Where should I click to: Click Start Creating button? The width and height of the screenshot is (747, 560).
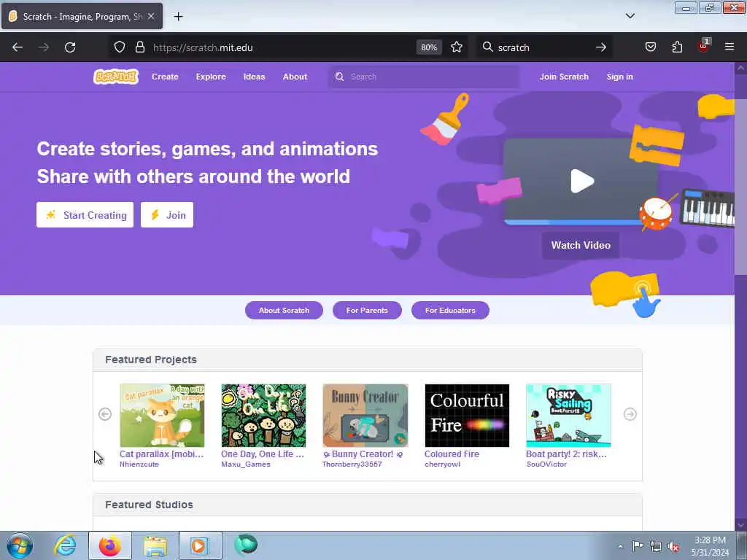(85, 215)
